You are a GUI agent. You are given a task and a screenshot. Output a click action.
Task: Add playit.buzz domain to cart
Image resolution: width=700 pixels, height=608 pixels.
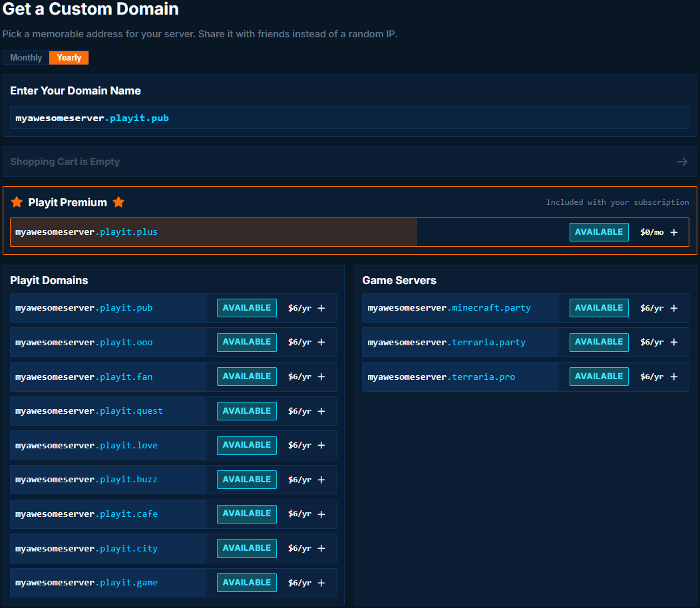coord(321,480)
